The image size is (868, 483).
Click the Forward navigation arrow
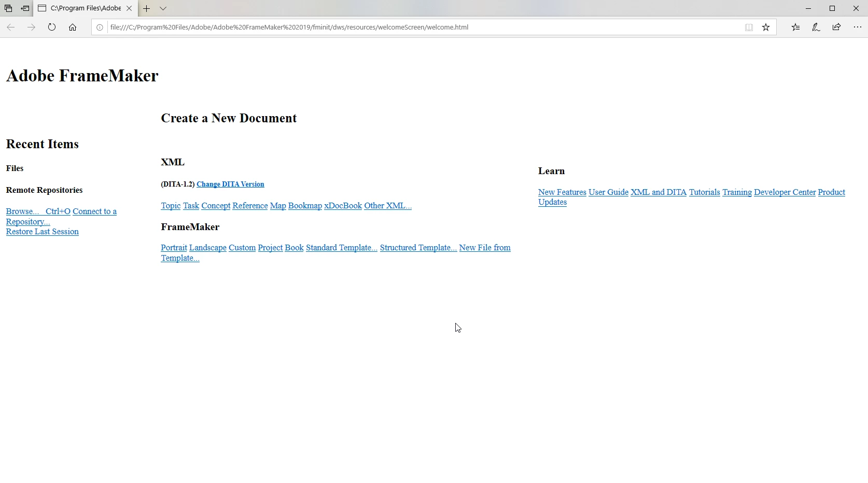click(x=31, y=27)
